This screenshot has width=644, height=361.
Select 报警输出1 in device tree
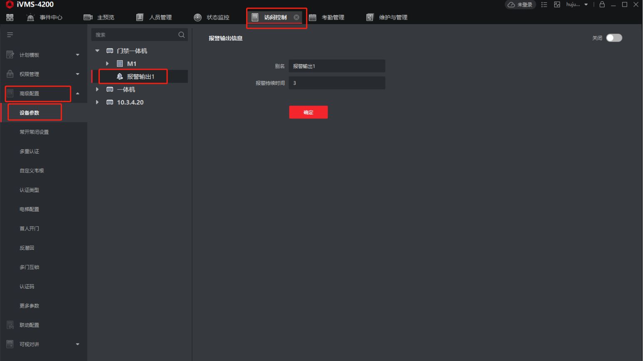pyautogui.click(x=141, y=76)
